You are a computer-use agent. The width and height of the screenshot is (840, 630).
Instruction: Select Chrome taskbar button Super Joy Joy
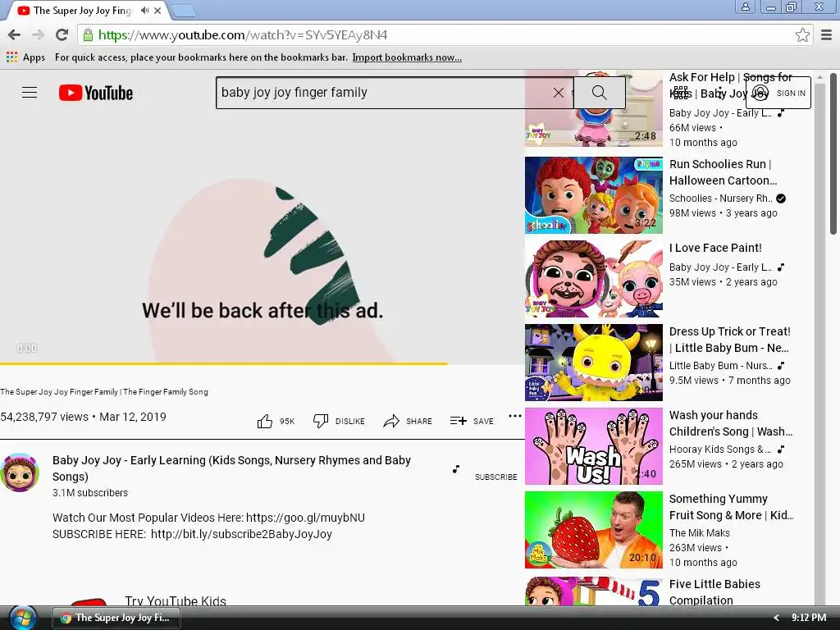click(116, 618)
